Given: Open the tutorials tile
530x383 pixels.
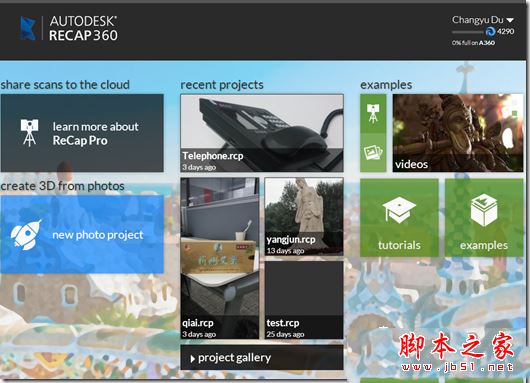Looking at the screenshot, I should click(399, 218).
